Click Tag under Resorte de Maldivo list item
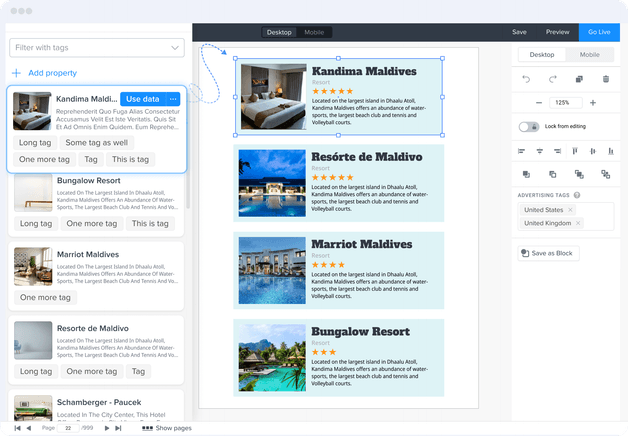This screenshot has height=436, width=628. 138,372
